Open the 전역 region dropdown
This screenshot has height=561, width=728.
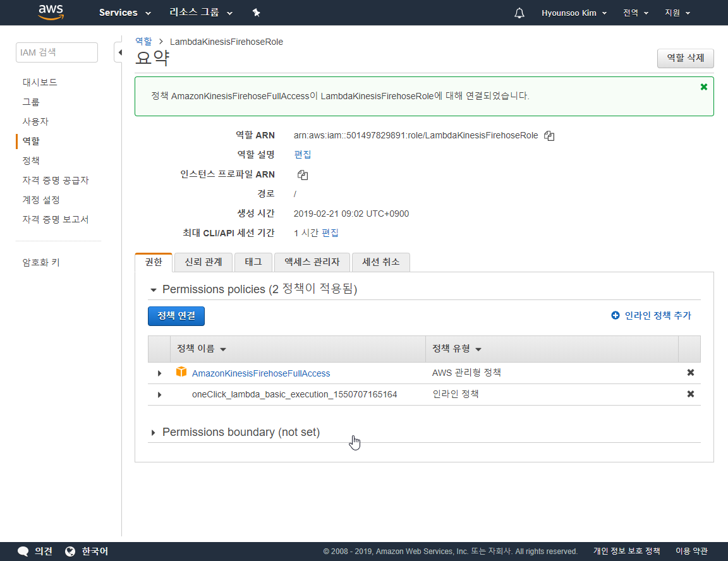tap(635, 13)
